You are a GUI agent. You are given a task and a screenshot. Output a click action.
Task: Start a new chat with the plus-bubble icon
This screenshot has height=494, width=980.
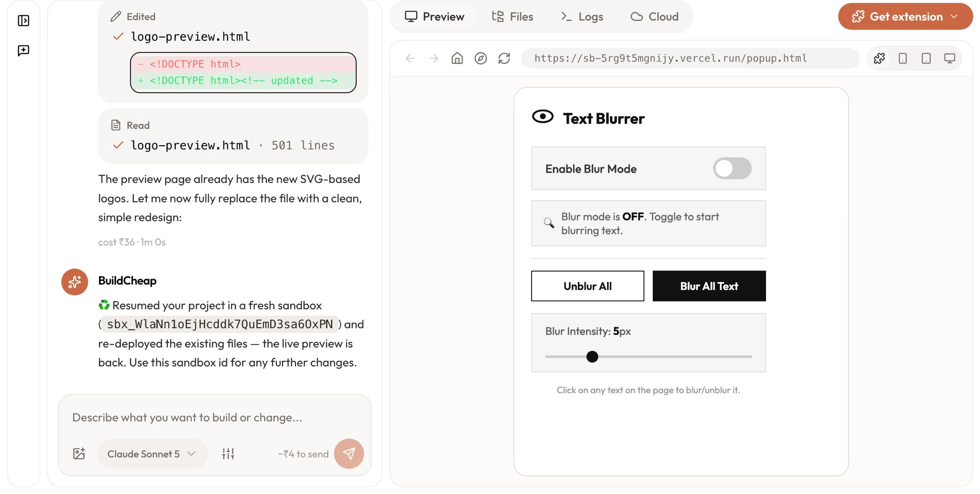pos(24,50)
